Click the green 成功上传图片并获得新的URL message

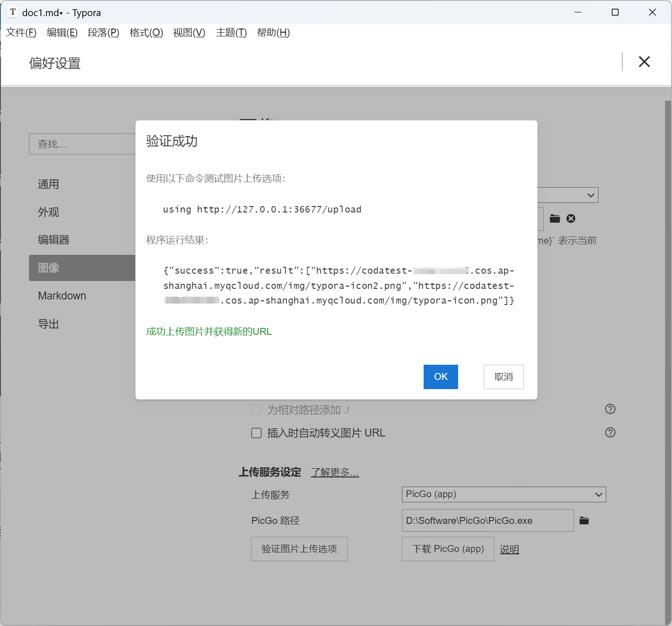(x=209, y=332)
